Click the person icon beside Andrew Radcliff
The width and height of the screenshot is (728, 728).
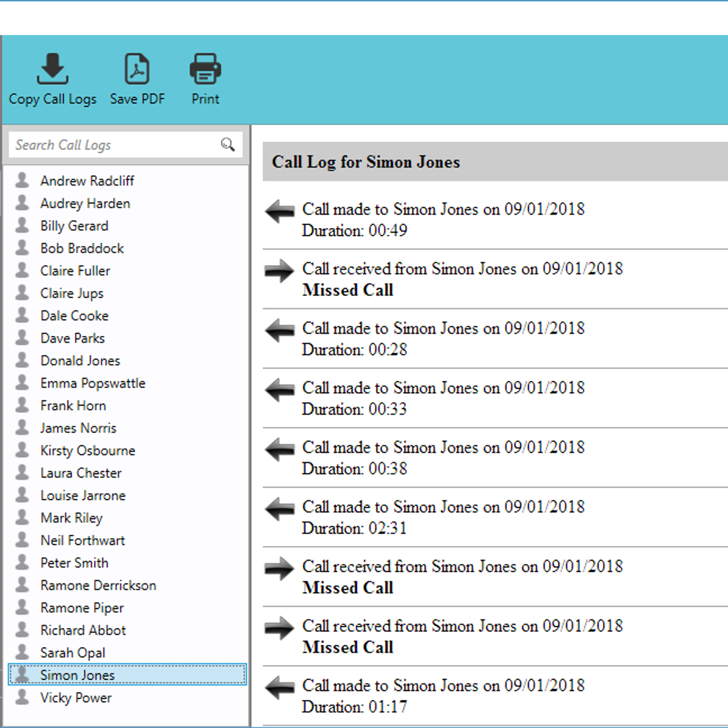click(x=22, y=181)
